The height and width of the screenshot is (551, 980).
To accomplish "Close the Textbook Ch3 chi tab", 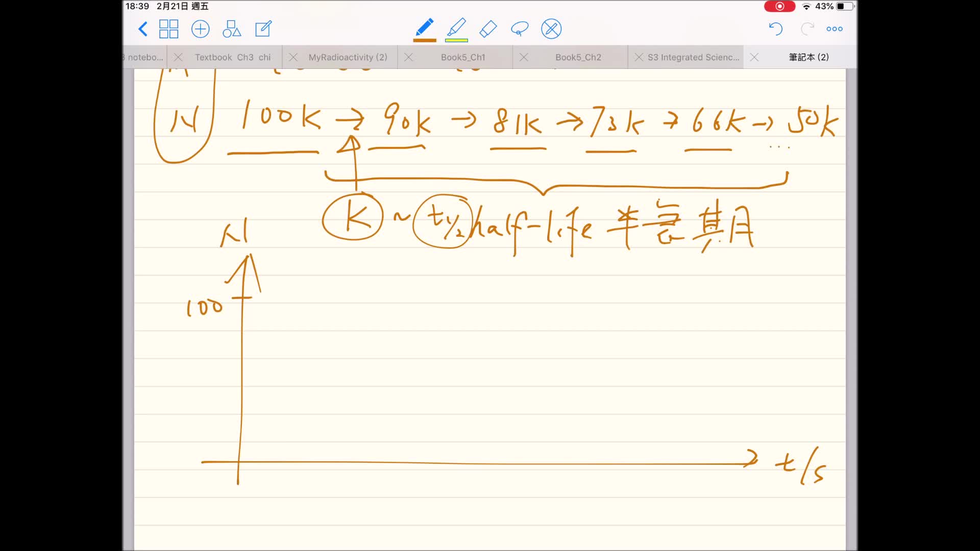I will click(178, 57).
